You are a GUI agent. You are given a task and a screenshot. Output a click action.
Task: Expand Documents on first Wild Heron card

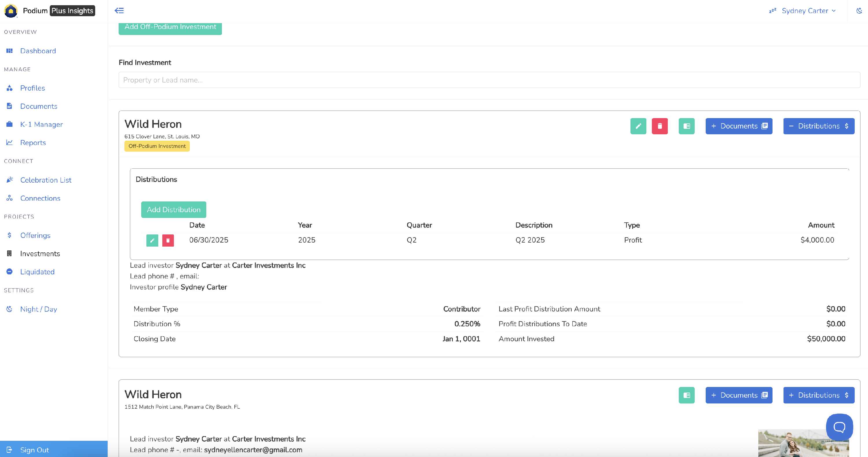click(x=739, y=126)
